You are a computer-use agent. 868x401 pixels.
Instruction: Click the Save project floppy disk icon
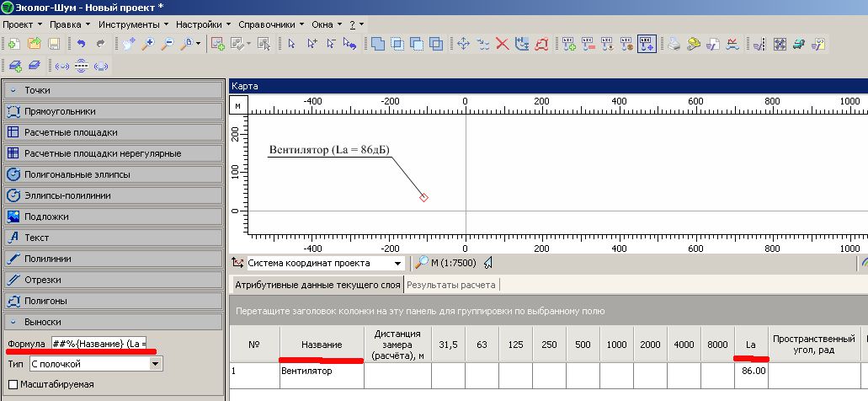[53, 44]
